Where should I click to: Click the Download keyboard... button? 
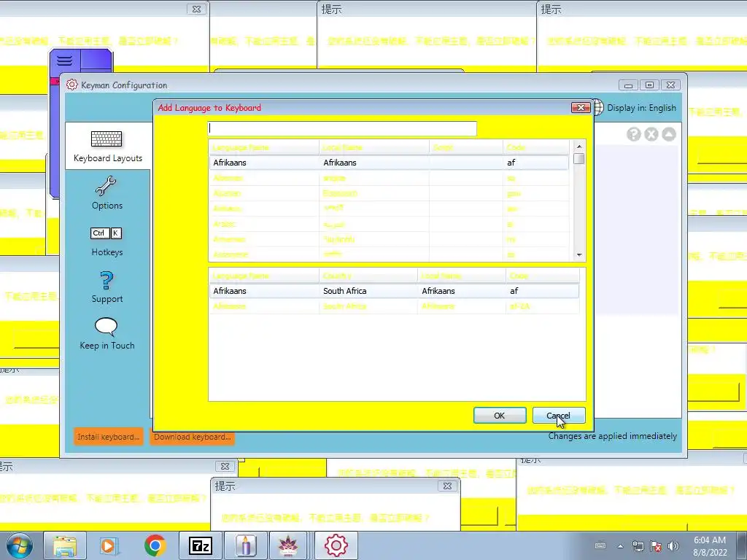point(192,437)
